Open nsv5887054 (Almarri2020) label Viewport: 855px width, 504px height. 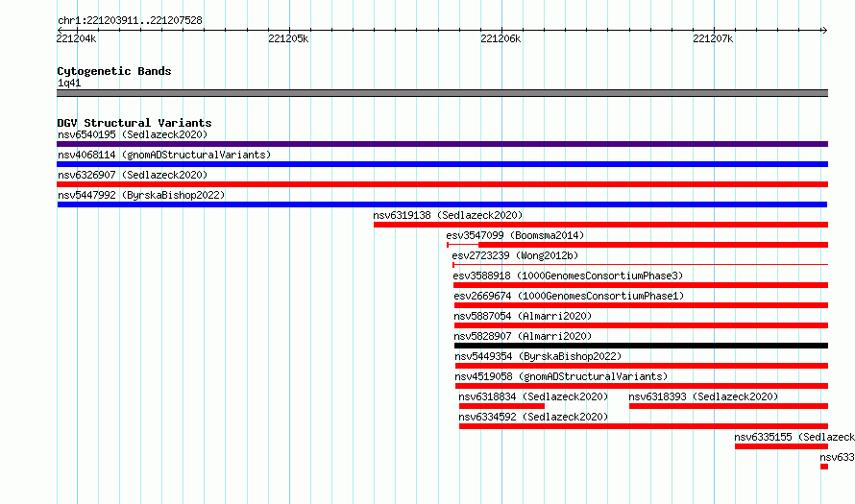click(523, 316)
